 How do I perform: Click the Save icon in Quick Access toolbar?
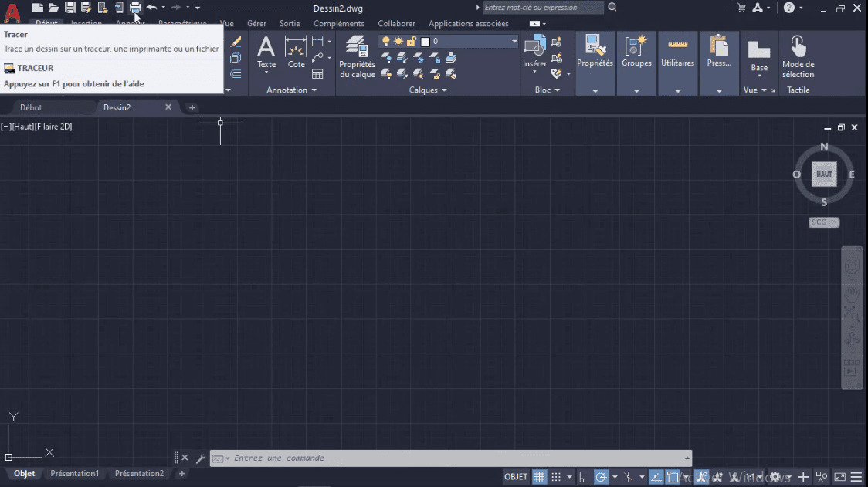click(x=70, y=7)
